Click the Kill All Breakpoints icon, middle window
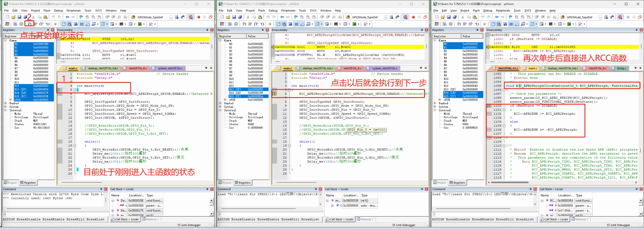Screen dimensions: 644x229 pyautogui.click(x=425, y=17)
